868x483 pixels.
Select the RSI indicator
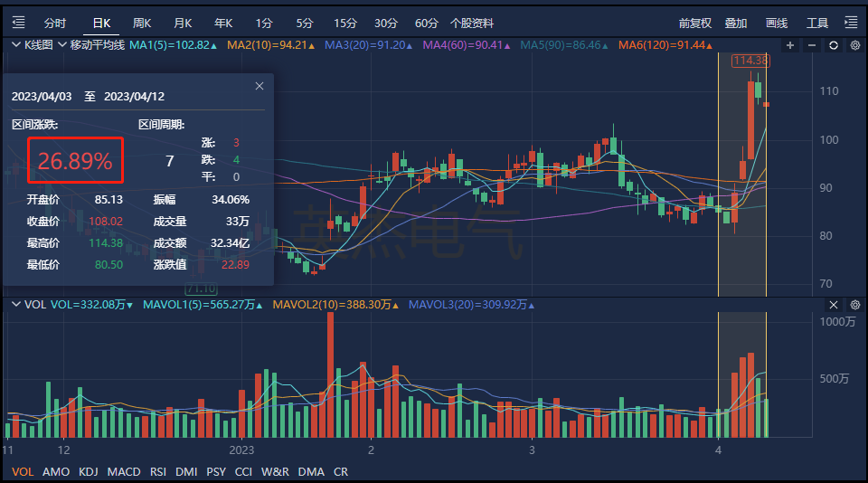158,471
